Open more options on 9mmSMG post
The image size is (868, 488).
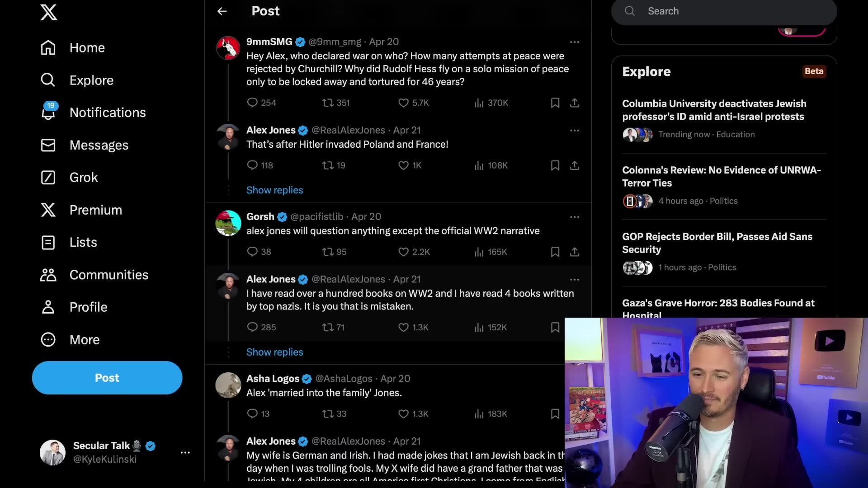pyautogui.click(x=575, y=42)
